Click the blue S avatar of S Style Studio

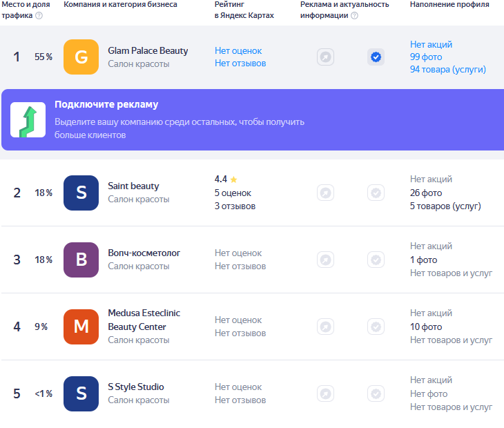click(x=81, y=393)
